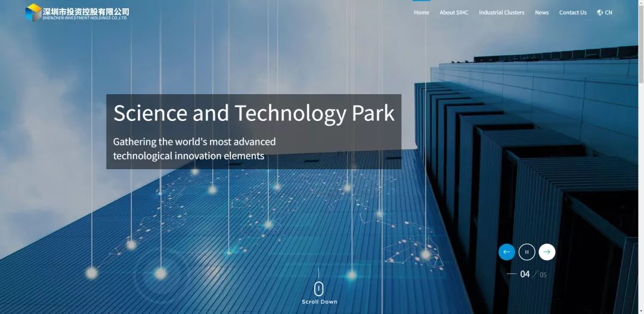Click the Shenzhen Investment Holdings logo
The image size is (644, 314).
click(x=77, y=13)
